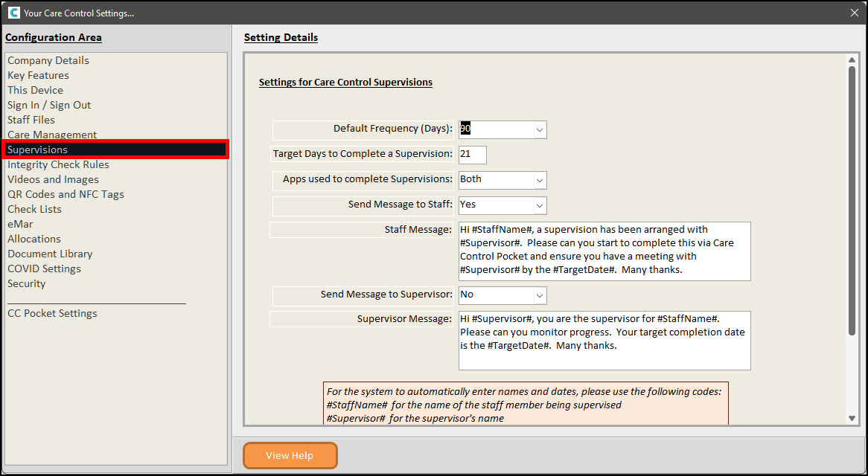Open the Send Message to Staff dropdown
This screenshot has width=868, height=476.
539,205
